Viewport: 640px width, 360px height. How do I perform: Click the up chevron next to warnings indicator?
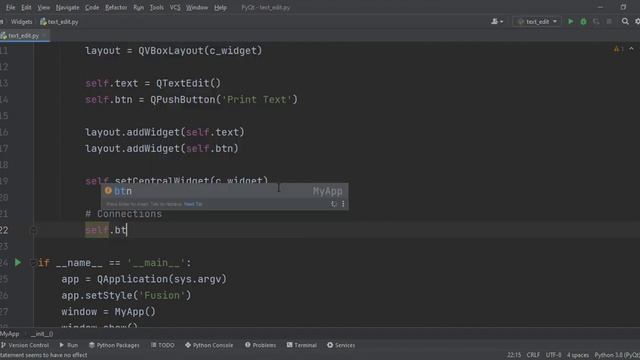tap(631, 49)
